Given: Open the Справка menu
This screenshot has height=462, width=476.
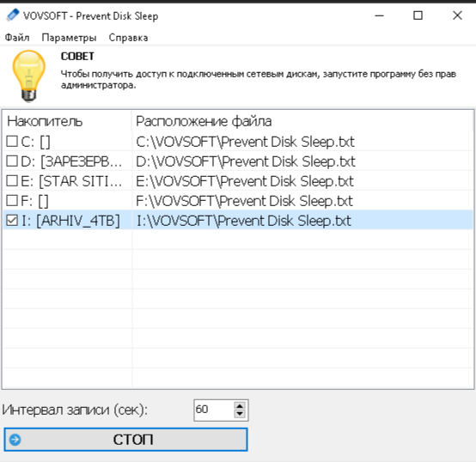Looking at the screenshot, I should [x=128, y=38].
